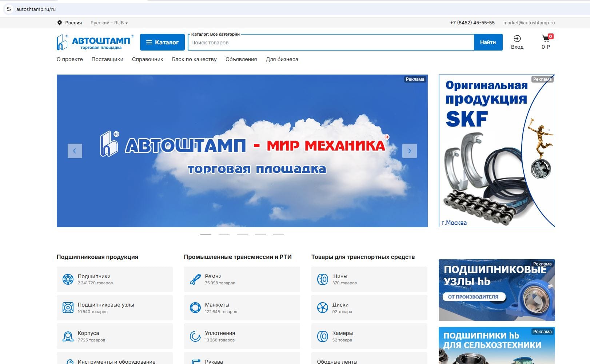590x364 pixels.
Task: Click the Уплотнения seals icon
Action: coord(195,336)
